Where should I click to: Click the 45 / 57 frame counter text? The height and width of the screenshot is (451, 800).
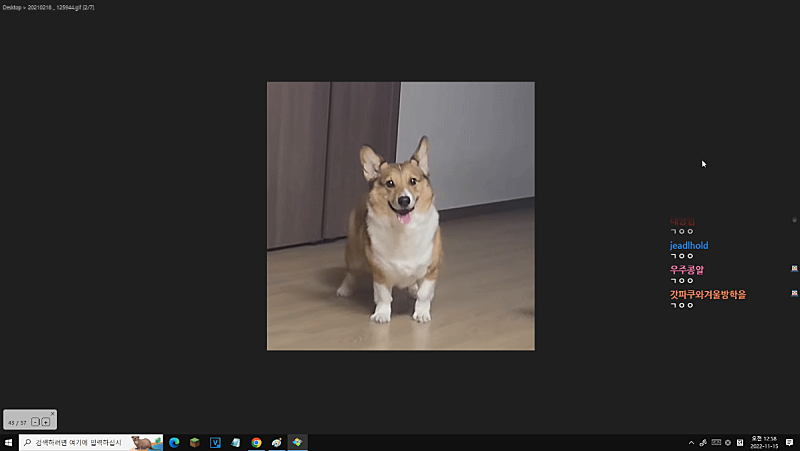17,422
